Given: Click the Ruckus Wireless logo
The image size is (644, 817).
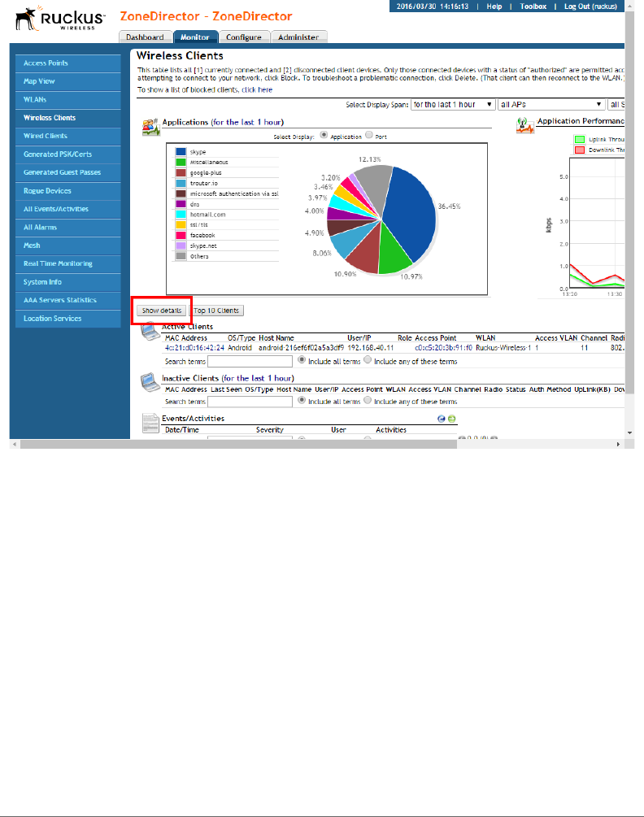Looking at the screenshot, I should click(x=60, y=20).
